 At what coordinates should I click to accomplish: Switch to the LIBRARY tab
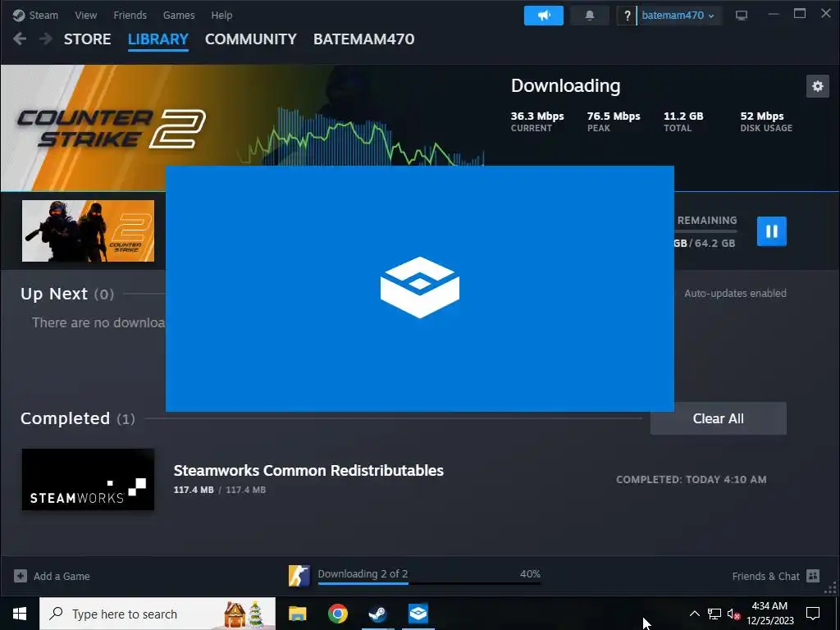(x=158, y=39)
